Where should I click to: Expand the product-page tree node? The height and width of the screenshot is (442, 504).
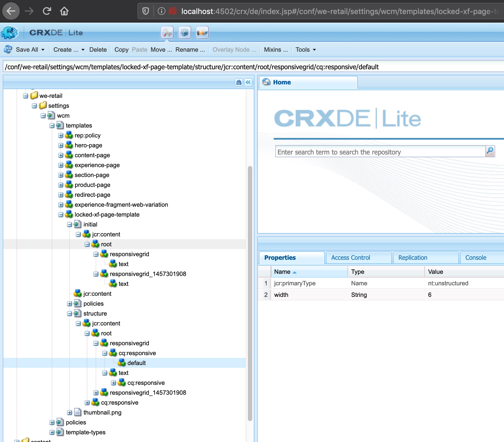[61, 185]
